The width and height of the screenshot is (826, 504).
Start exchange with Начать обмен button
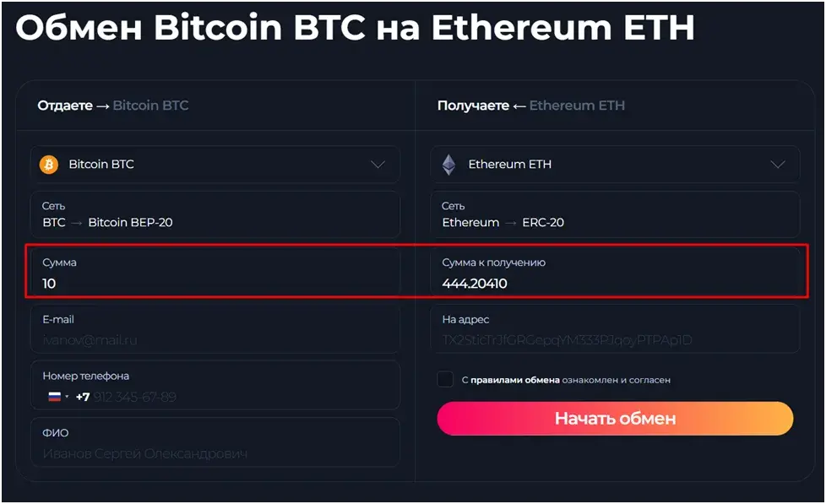tap(616, 419)
